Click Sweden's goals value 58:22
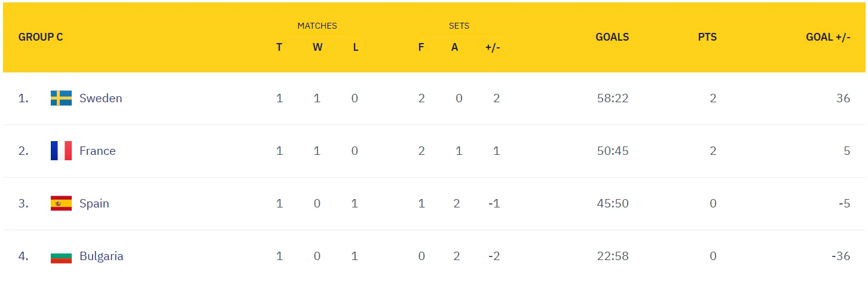 (613, 98)
